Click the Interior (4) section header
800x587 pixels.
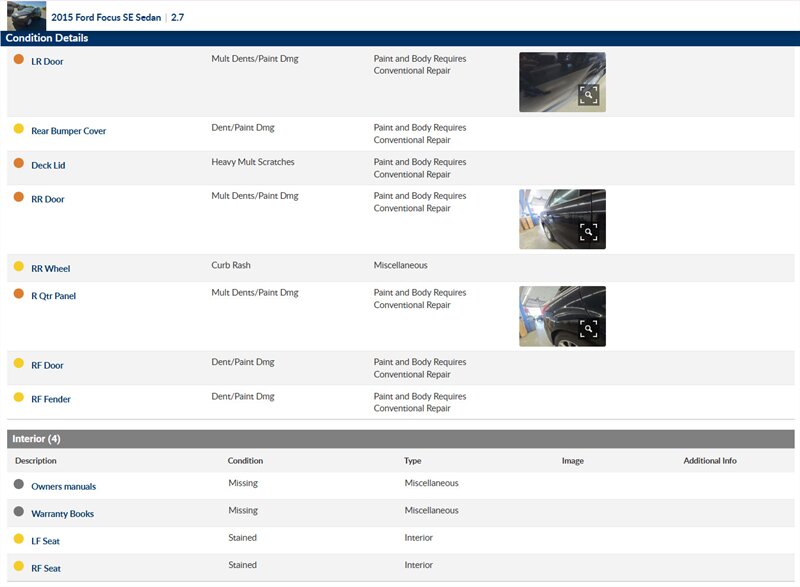pos(401,439)
